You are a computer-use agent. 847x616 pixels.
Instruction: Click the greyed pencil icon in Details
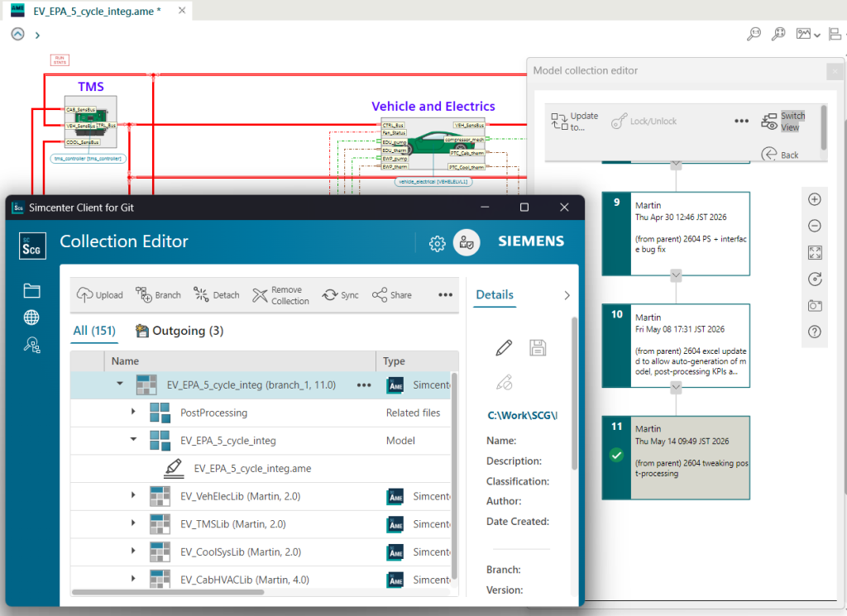coord(504,382)
